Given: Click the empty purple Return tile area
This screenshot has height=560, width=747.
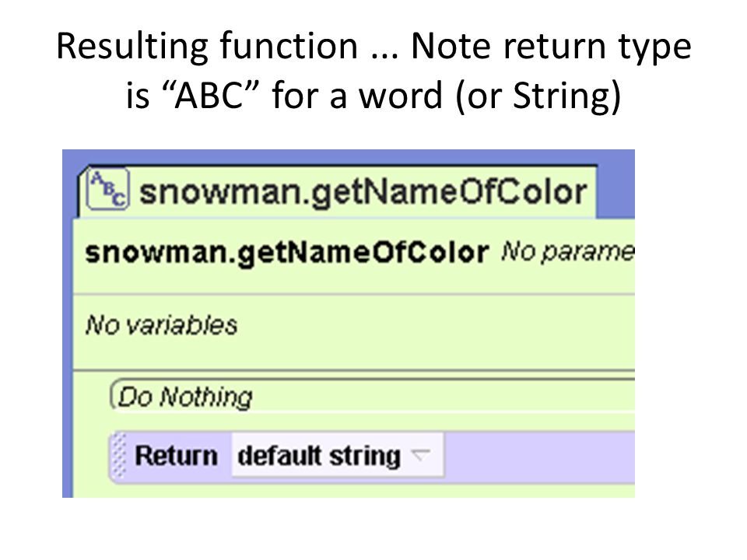Looking at the screenshot, I should point(538,457).
